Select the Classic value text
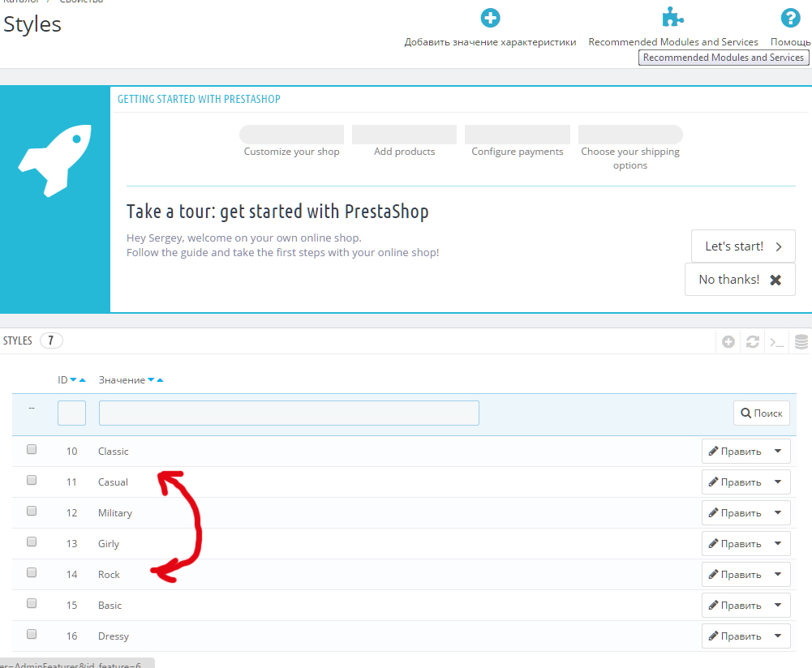 click(x=114, y=452)
